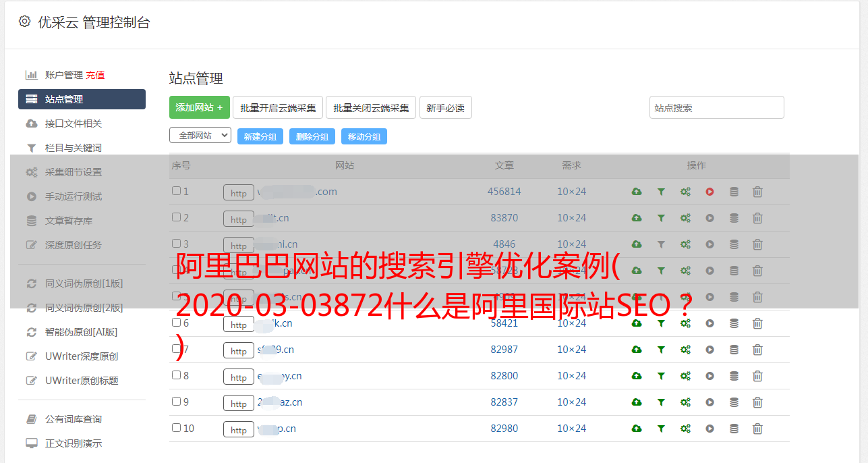This screenshot has width=868, height=463.
Task: Click the filter icon in the 82987 row
Action: [x=661, y=350]
